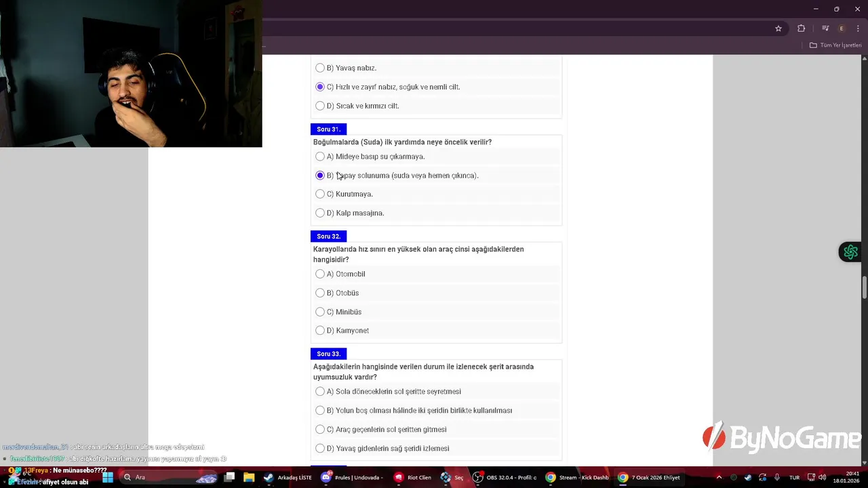The width and height of the screenshot is (868, 488).
Task: Open the Riot Client taskbar window
Action: 413,477
